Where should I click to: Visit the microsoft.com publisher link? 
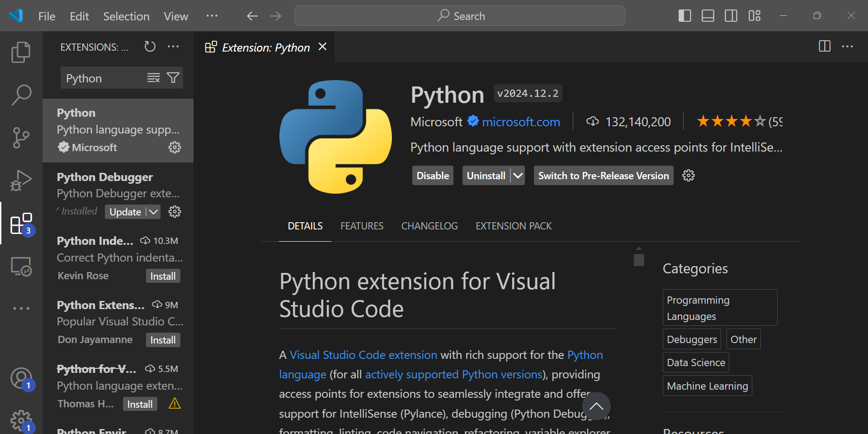pyautogui.click(x=521, y=121)
